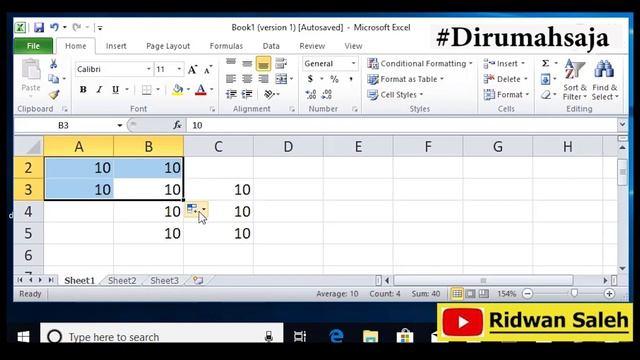Click the Clear eraser icon
Viewport: 640px width, 360px height.
[546, 95]
